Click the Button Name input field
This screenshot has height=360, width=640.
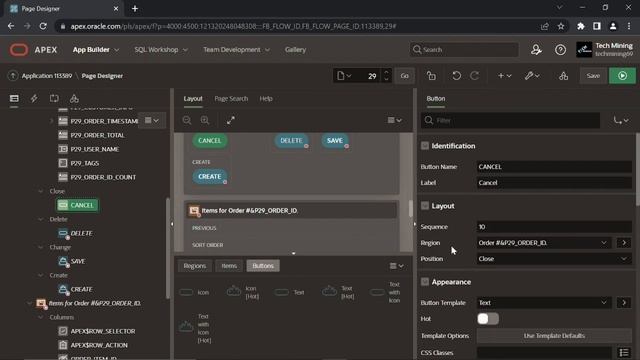554,167
